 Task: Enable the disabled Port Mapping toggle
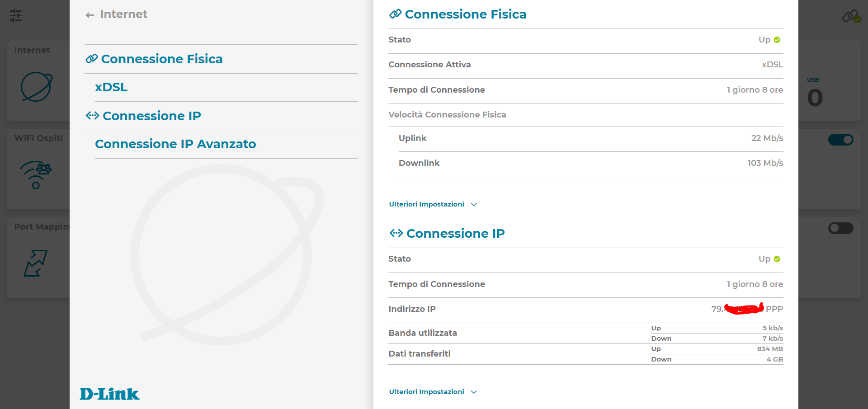840,228
